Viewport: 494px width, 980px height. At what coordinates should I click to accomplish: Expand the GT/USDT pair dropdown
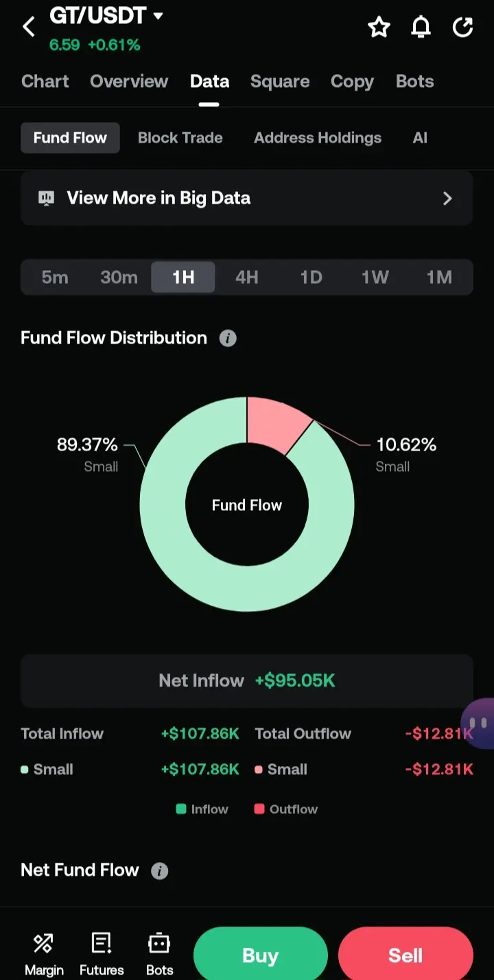pos(158,15)
